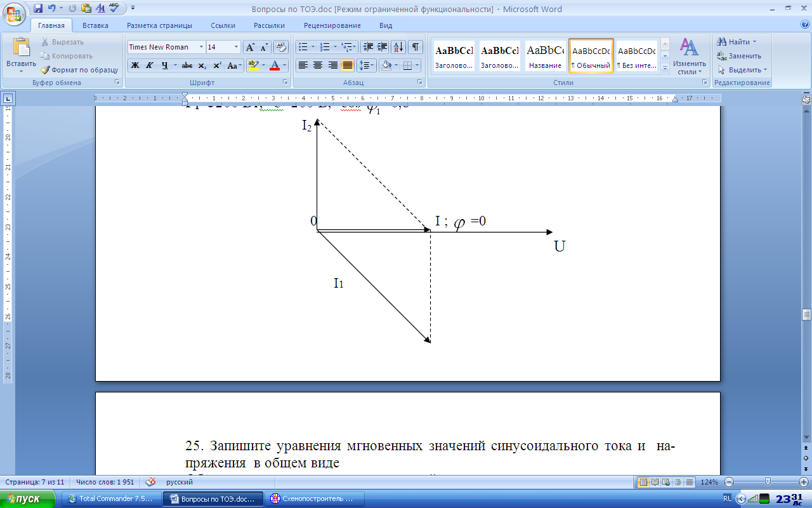Expand the styles gallery
This screenshot has height=508, width=812.
(x=665, y=68)
